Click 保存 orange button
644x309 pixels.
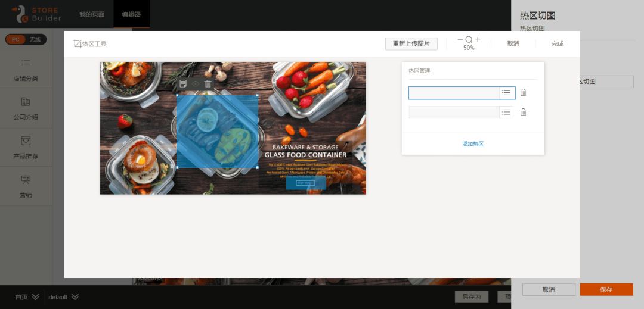pos(606,289)
